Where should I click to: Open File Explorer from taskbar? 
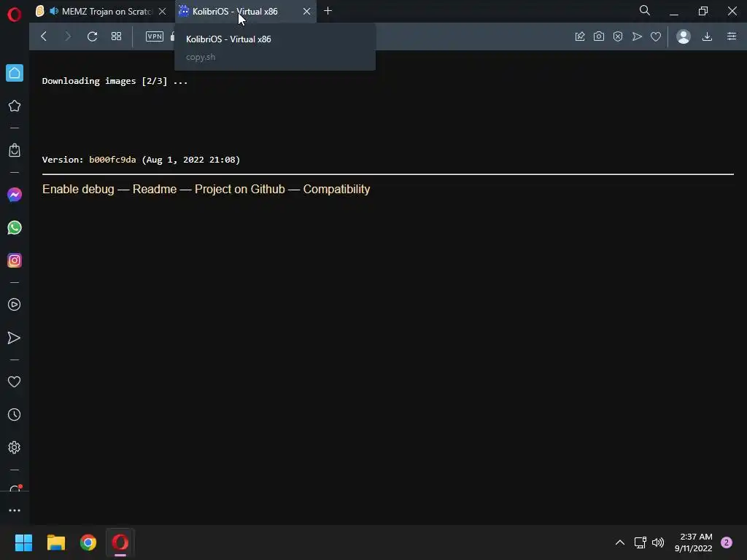(55, 542)
